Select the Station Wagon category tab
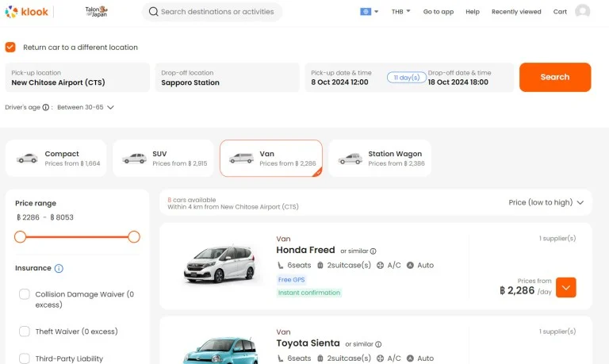This screenshot has height=364, width=609. 380,158
